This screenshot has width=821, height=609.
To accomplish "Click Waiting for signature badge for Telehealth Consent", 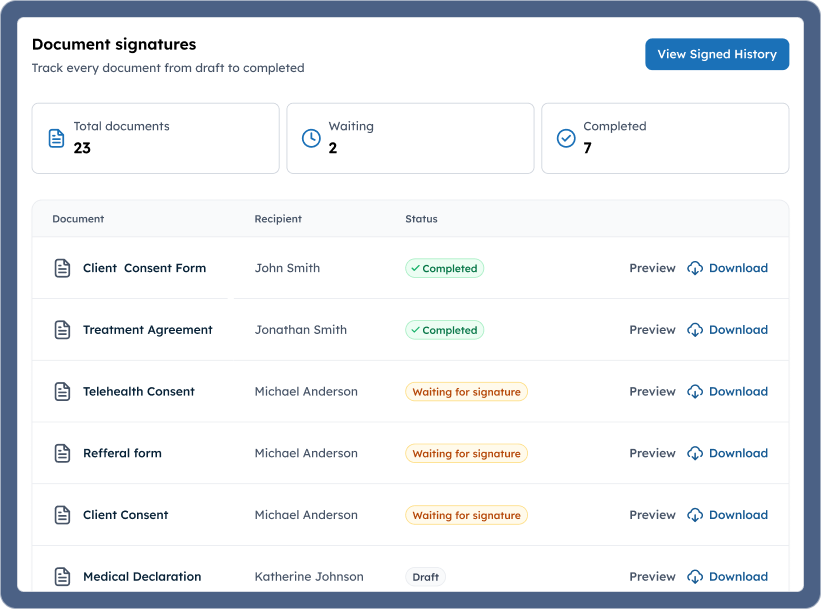I will tap(467, 392).
